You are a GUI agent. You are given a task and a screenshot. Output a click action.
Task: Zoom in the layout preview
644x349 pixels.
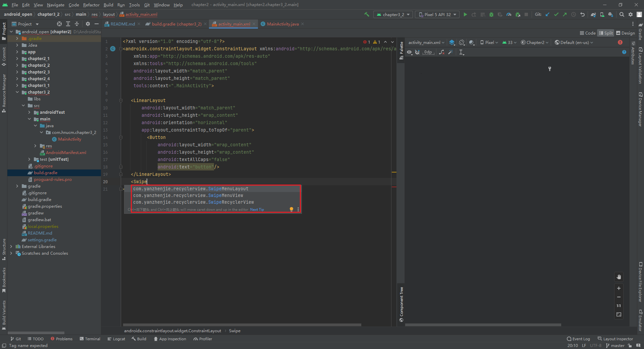[x=619, y=288]
